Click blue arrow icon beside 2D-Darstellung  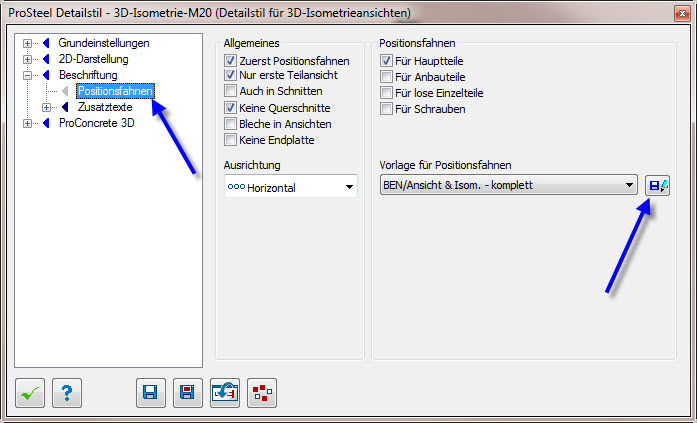(46, 59)
